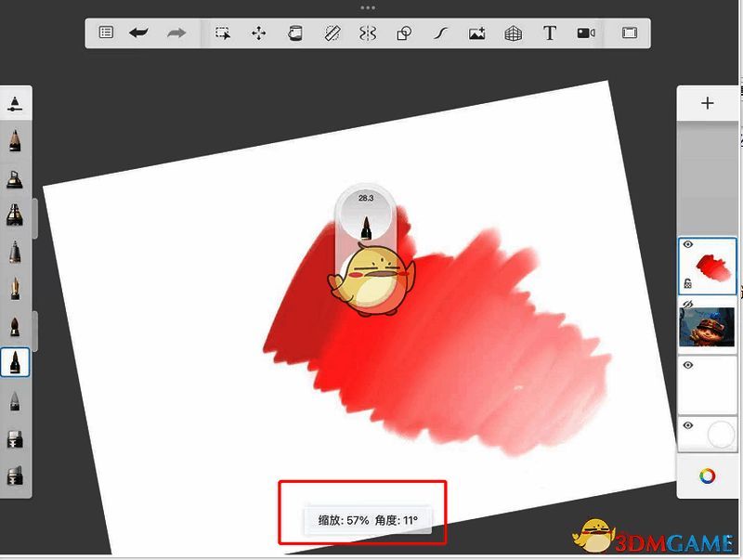This screenshot has width=743, height=560.
Task: Select the smudge/blend tool
Action: pos(441,32)
